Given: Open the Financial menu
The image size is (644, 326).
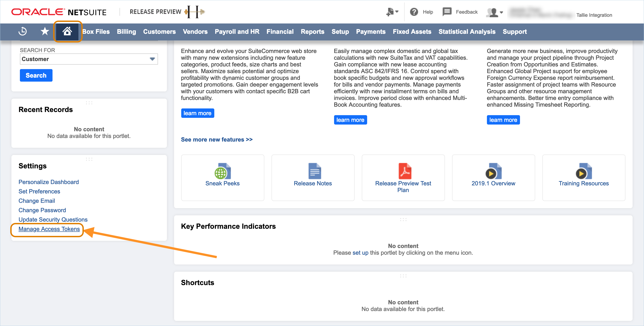Looking at the screenshot, I should [x=280, y=32].
